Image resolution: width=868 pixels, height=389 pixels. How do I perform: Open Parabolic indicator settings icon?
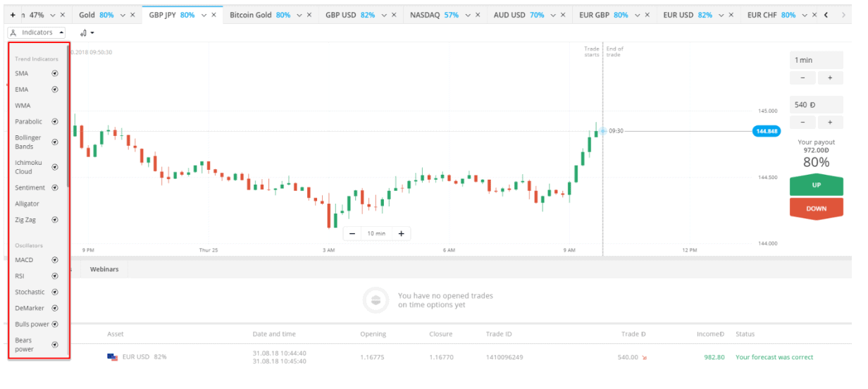tap(55, 121)
